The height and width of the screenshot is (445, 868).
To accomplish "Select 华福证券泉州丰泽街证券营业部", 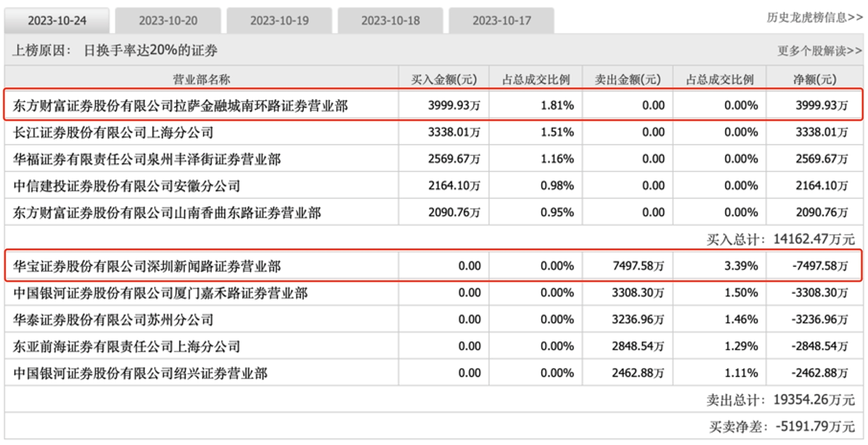I will 147,160.
